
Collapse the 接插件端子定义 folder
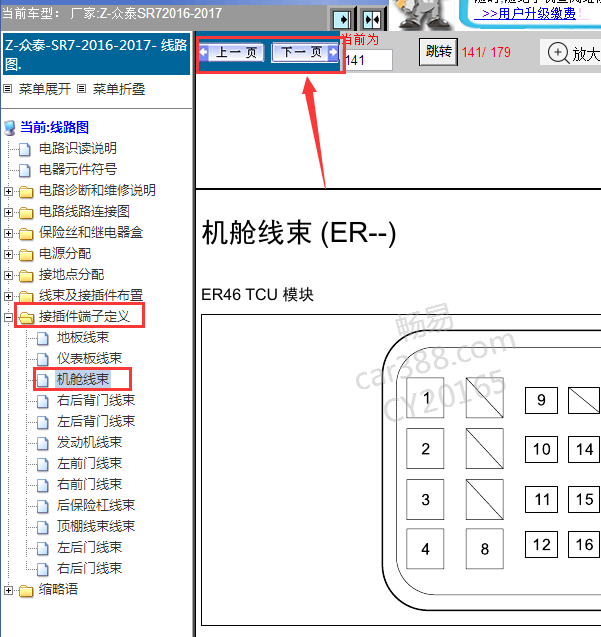(8, 317)
